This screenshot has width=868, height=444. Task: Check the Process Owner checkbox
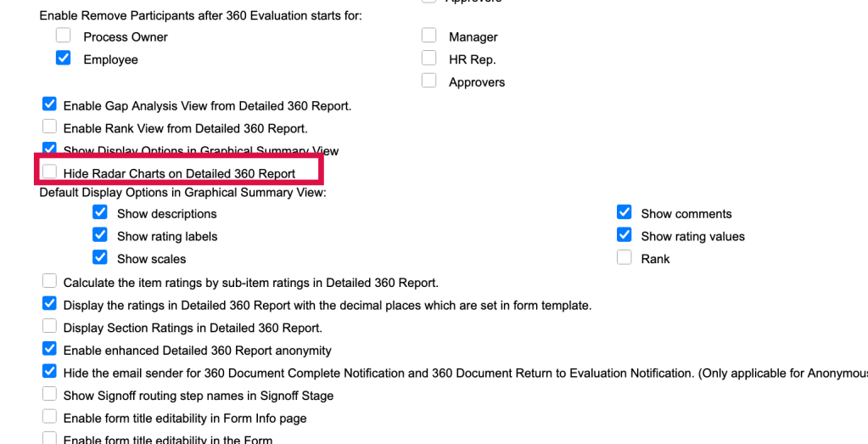pyautogui.click(x=64, y=37)
